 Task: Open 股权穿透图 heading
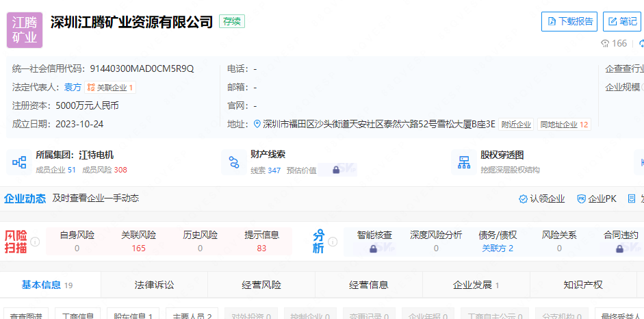(x=502, y=155)
